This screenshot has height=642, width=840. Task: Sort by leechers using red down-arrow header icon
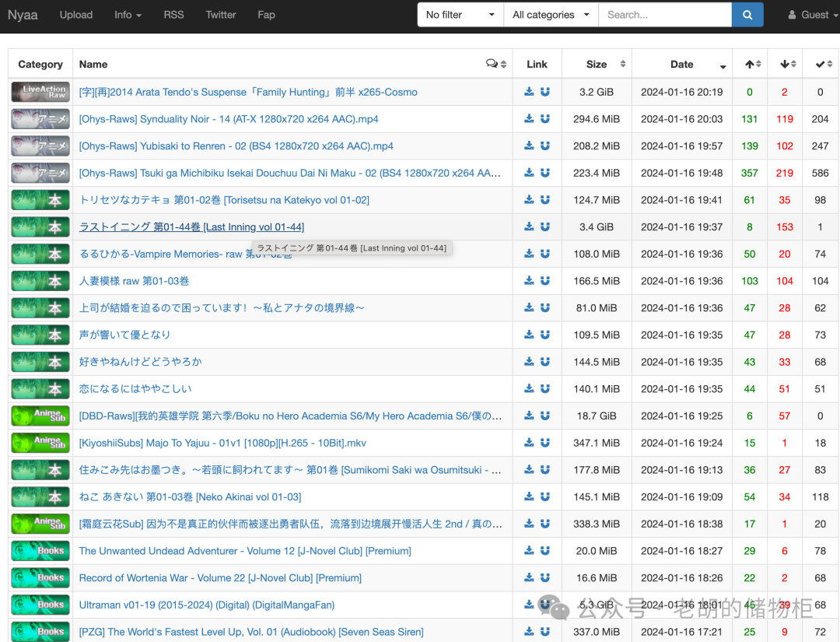click(784, 63)
